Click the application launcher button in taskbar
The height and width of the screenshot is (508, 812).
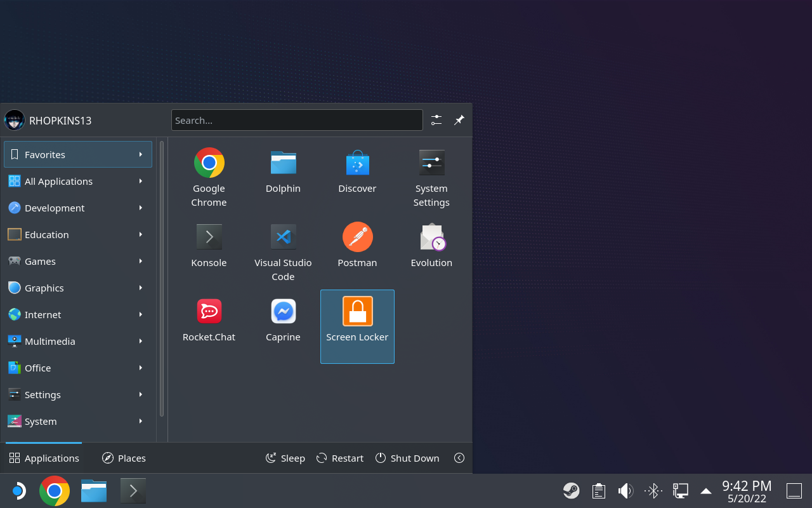pyautogui.click(x=18, y=491)
